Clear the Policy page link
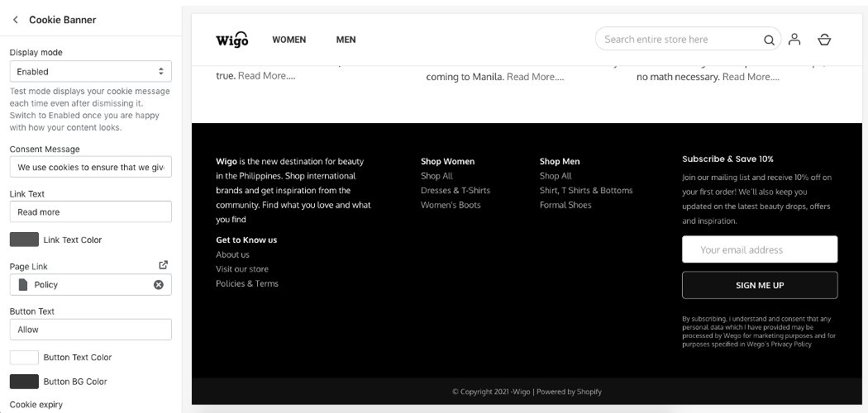Viewport: 868px width, 413px height. point(159,285)
